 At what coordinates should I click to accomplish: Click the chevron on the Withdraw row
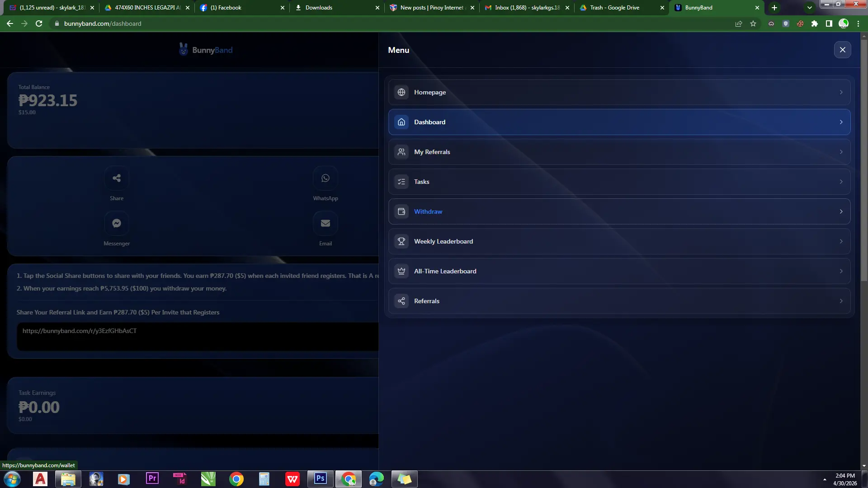841,211
